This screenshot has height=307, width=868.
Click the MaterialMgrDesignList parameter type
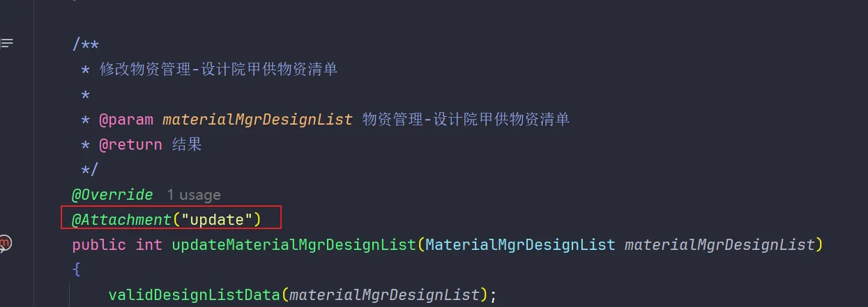click(520, 245)
